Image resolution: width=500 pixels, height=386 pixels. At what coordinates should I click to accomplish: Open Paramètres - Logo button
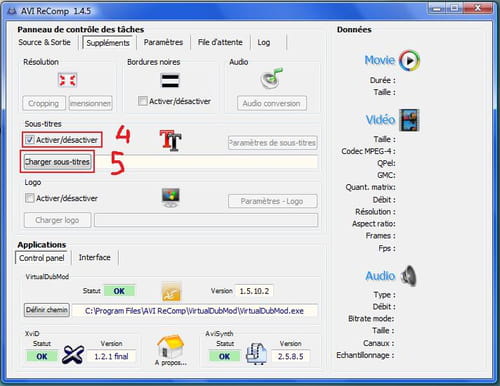pyautogui.click(x=273, y=201)
